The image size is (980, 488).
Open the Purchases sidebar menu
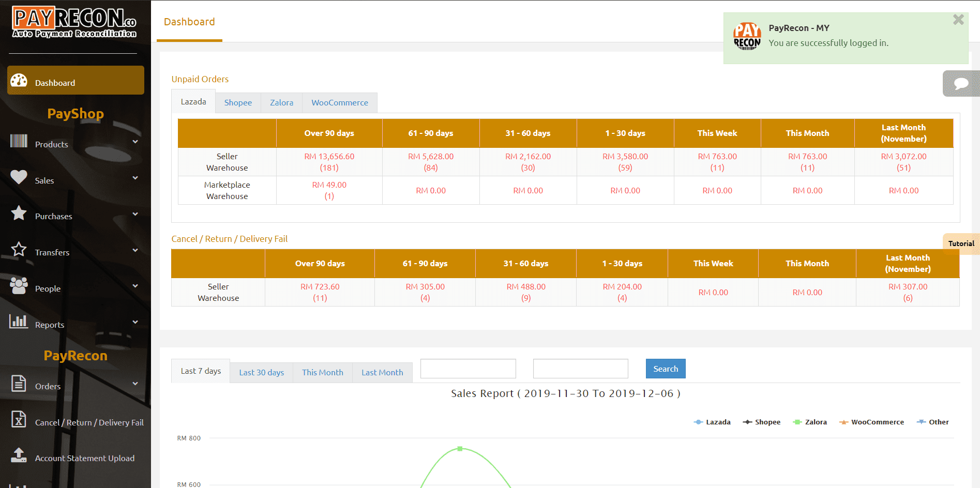click(76, 215)
